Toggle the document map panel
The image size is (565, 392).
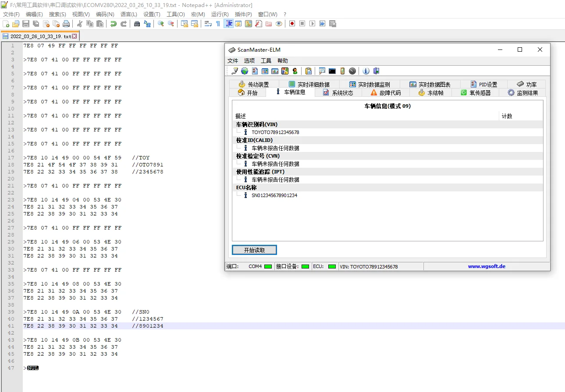coord(248,24)
